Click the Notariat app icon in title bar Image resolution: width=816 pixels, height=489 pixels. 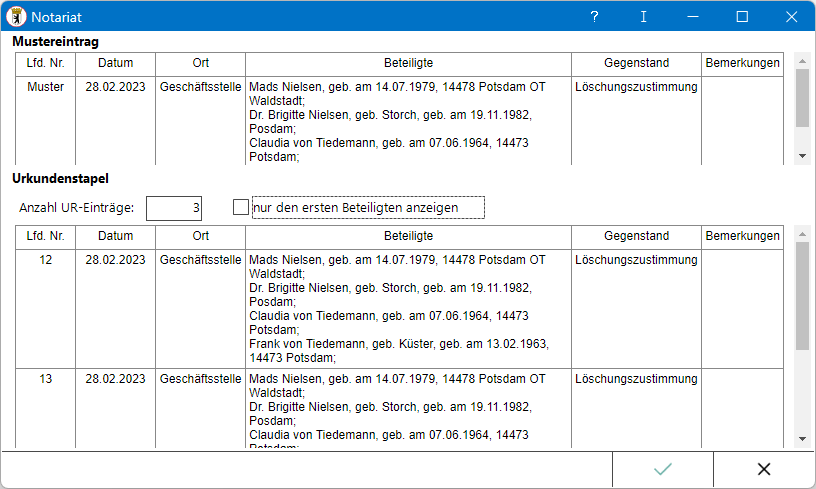pos(16,17)
